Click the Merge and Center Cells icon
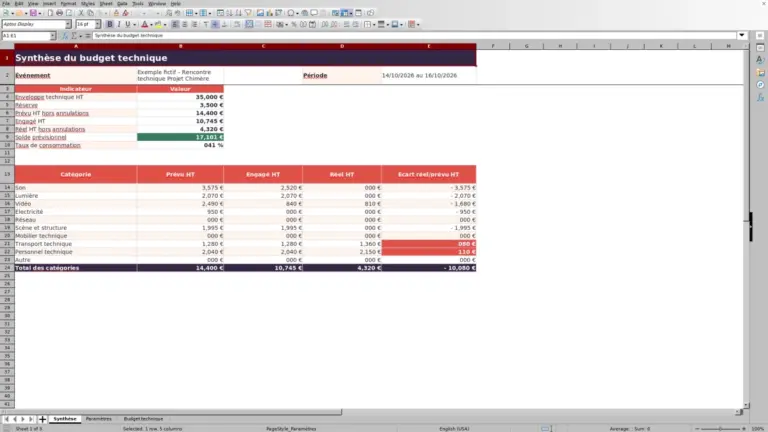Image resolution: width=768 pixels, height=432 pixels. [x=249, y=24]
